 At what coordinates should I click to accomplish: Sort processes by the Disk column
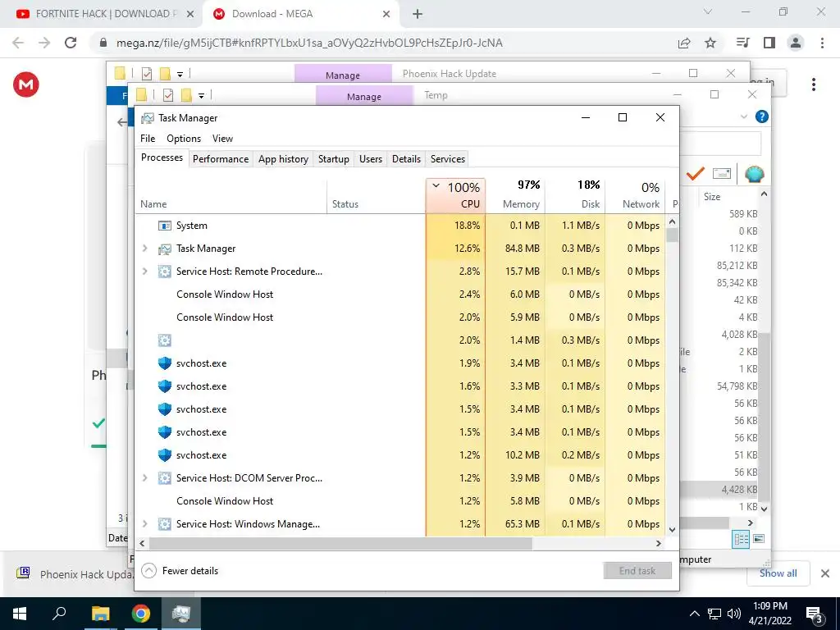click(x=575, y=195)
